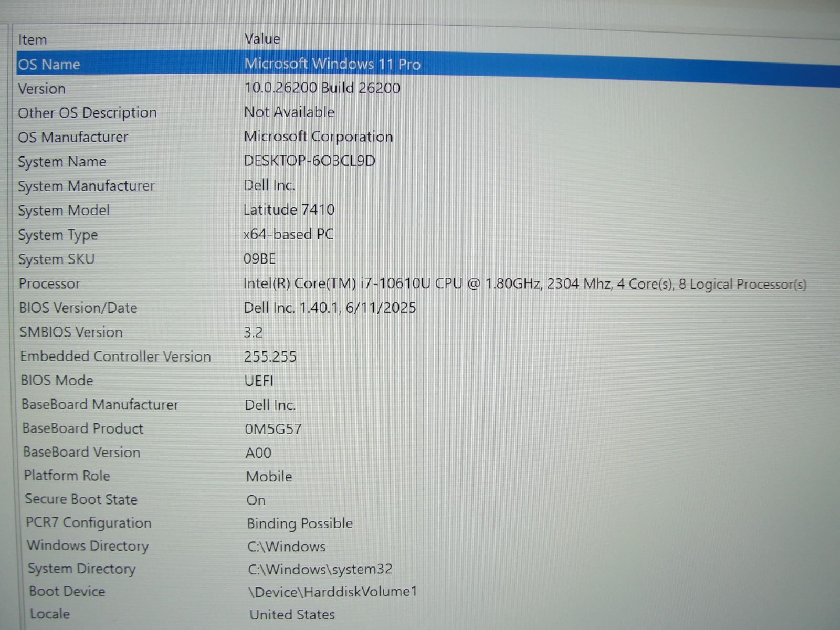Click the Binding Possible value

click(300, 524)
